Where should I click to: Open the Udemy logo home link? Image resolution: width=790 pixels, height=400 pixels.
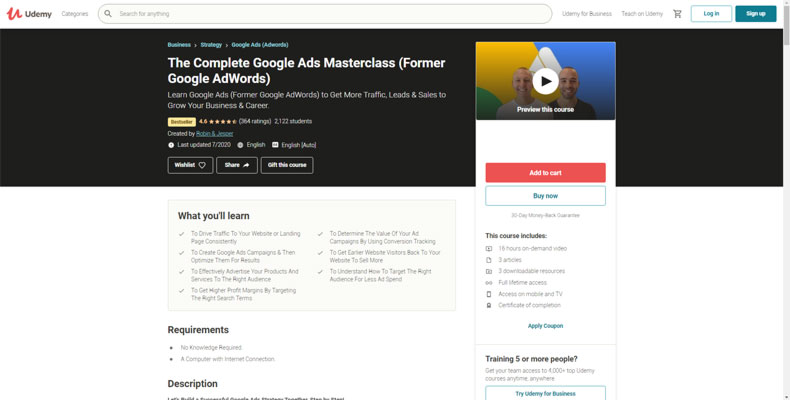(x=29, y=14)
